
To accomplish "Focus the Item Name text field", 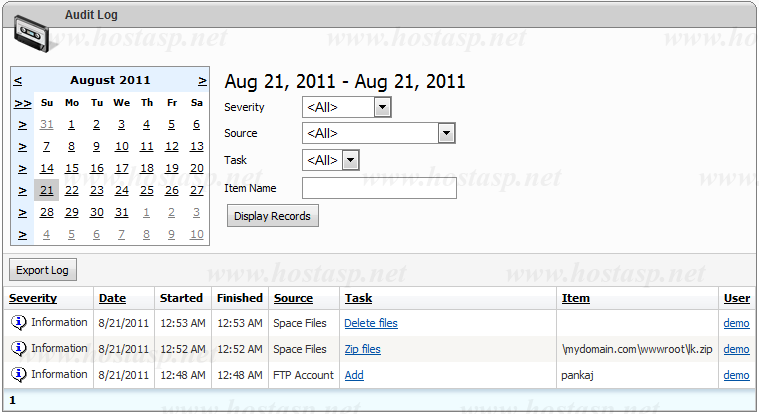I will pos(379,188).
